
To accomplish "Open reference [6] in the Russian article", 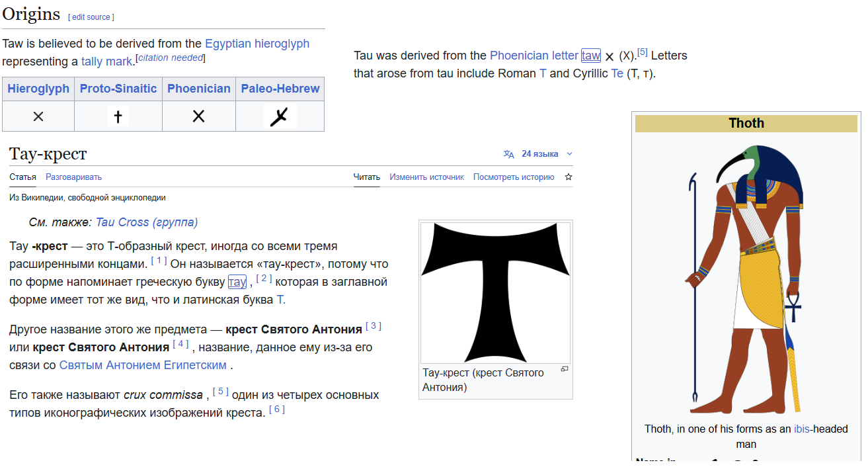I will click(277, 409).
